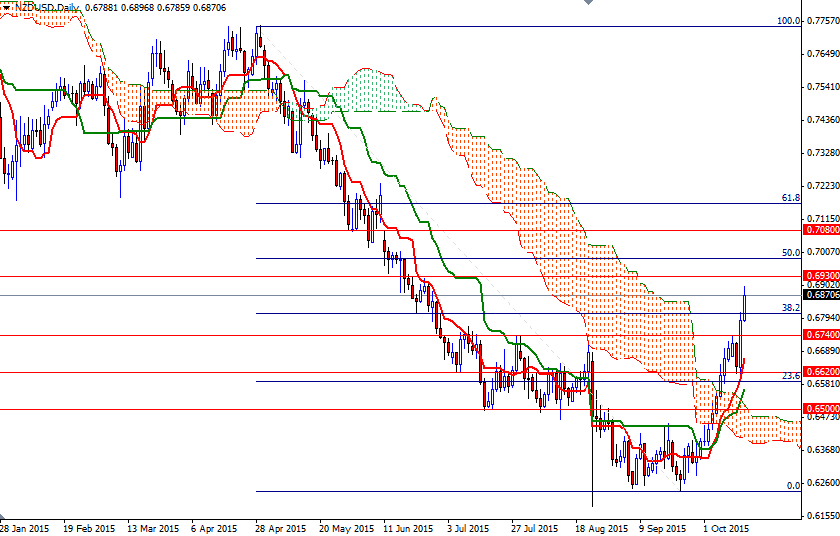Click the current price tag 0.68706
This screenshot has width=840, height=536.
pyautogui.click(x=821, y=295)
